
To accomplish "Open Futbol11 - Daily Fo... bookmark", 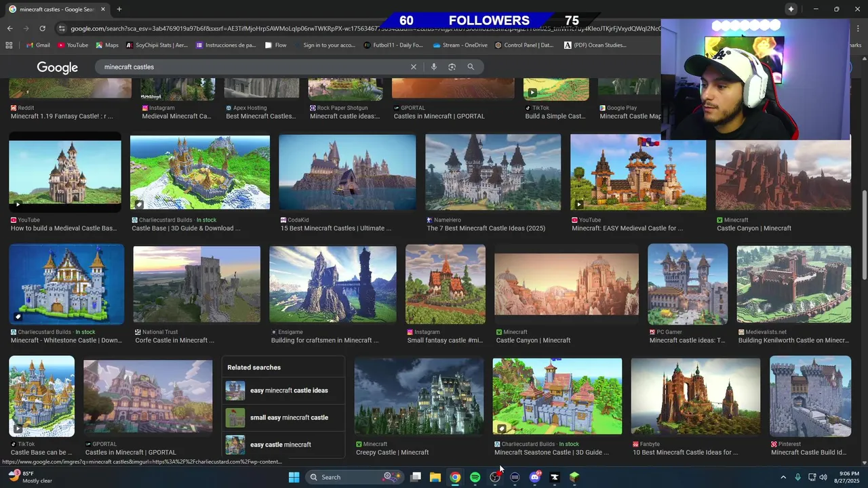I will 393,45.
